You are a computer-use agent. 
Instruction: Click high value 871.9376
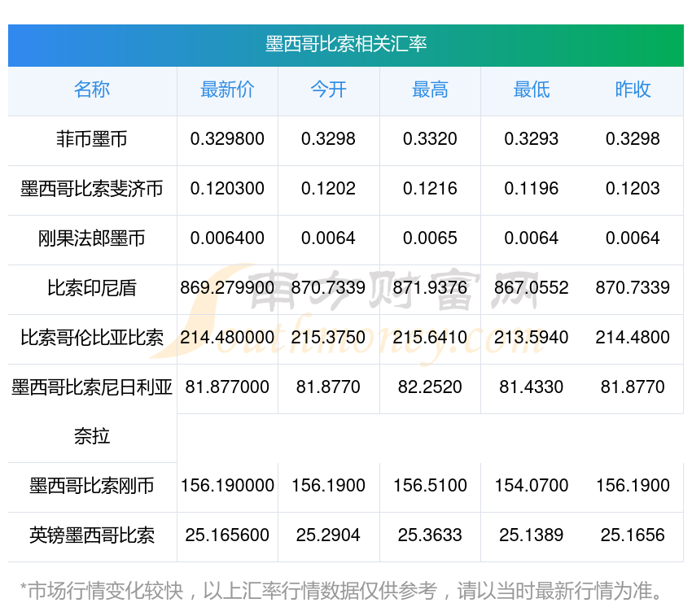pyautogui.click(x=430, y=288)
